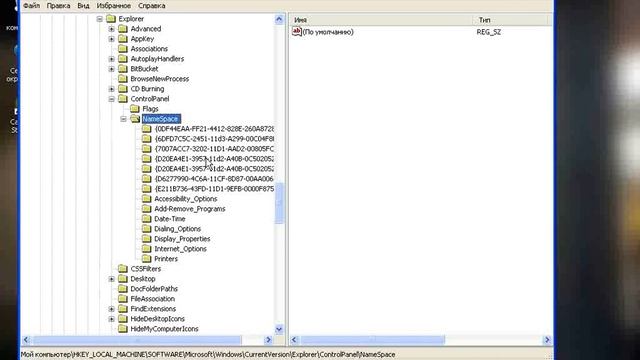Screen dimensions: 640x360
Task: Collapse the Explorer key
Action: click(100, 19)
